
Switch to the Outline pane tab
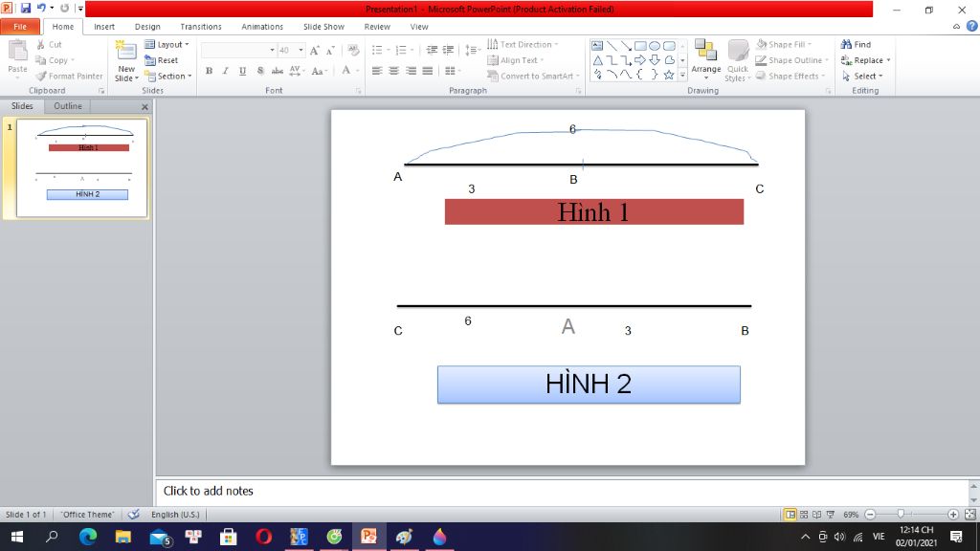[x=68, y=106]
